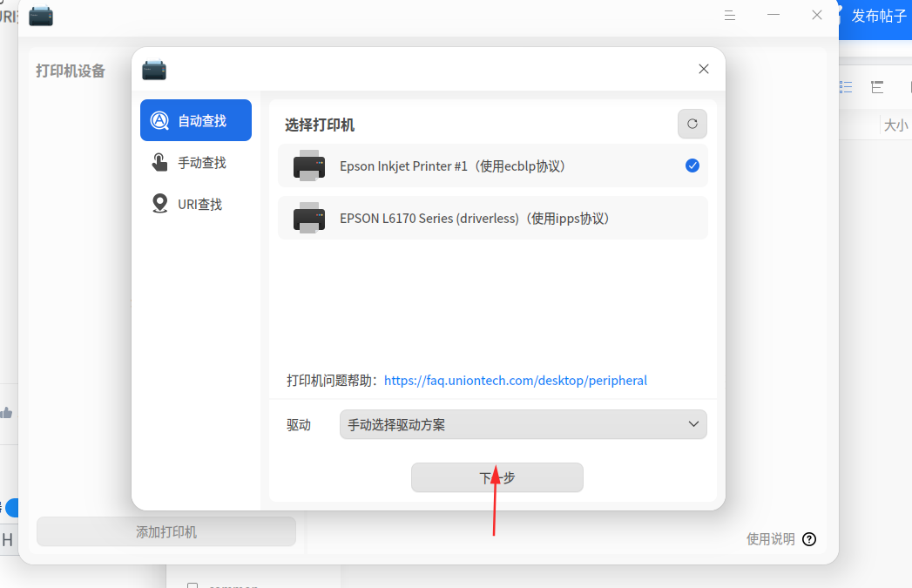912x588 pixels.
Task: Minimize the printer manager window
Action: (x=774, y=15)
